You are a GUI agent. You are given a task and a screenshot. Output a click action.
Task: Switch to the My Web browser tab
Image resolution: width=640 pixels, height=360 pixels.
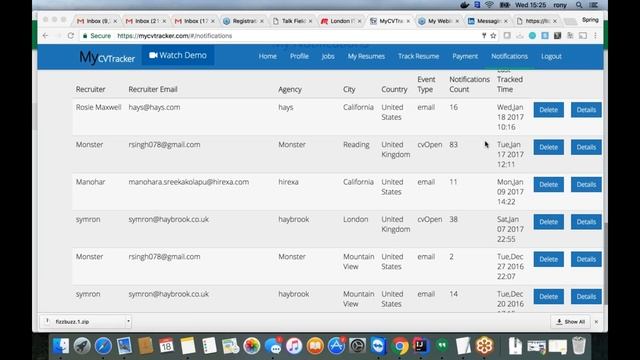point(438,21)
